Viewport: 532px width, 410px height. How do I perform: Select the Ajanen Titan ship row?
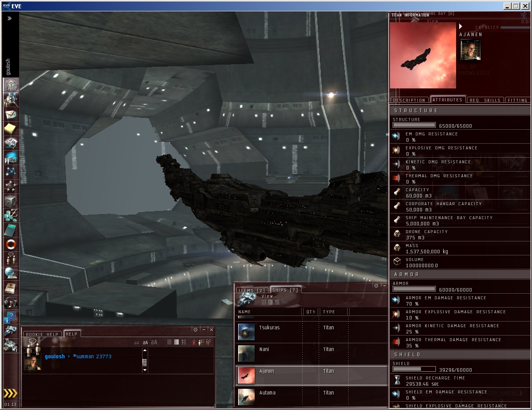coord(311,375)
